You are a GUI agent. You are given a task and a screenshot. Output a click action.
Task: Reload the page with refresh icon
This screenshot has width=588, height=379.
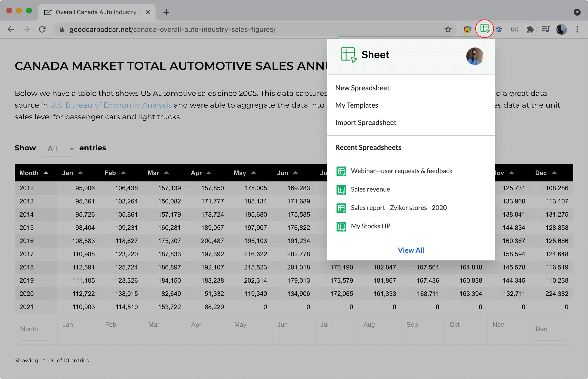coord(42,30)
